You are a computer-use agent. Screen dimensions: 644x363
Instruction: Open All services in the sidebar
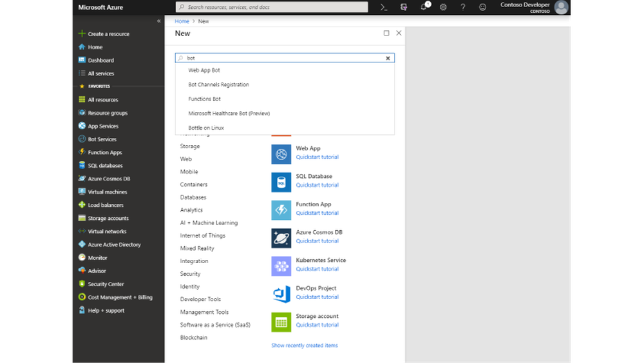pos(100,73)
